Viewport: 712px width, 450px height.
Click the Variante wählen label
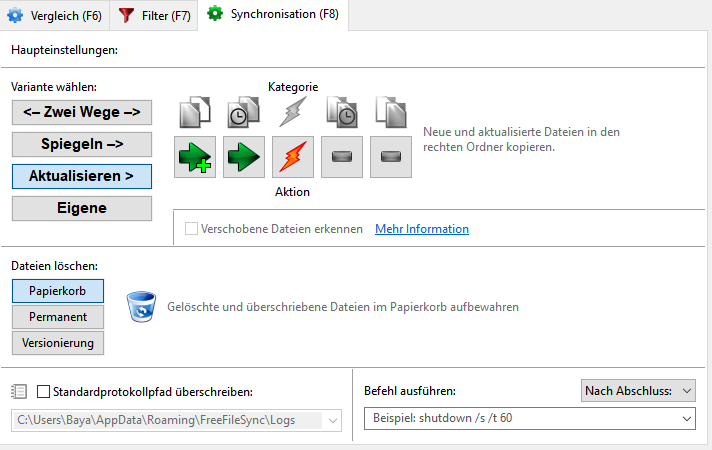coord(54,87)
